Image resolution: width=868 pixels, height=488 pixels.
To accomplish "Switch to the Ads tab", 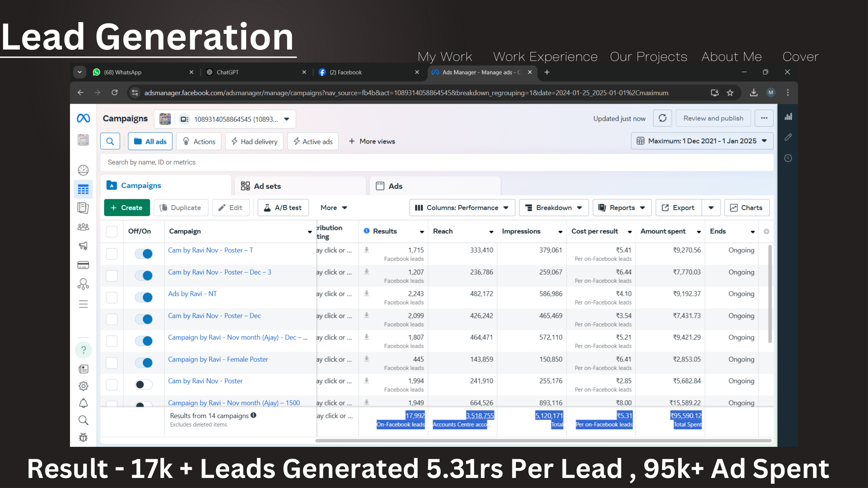I will click(435, 186).
